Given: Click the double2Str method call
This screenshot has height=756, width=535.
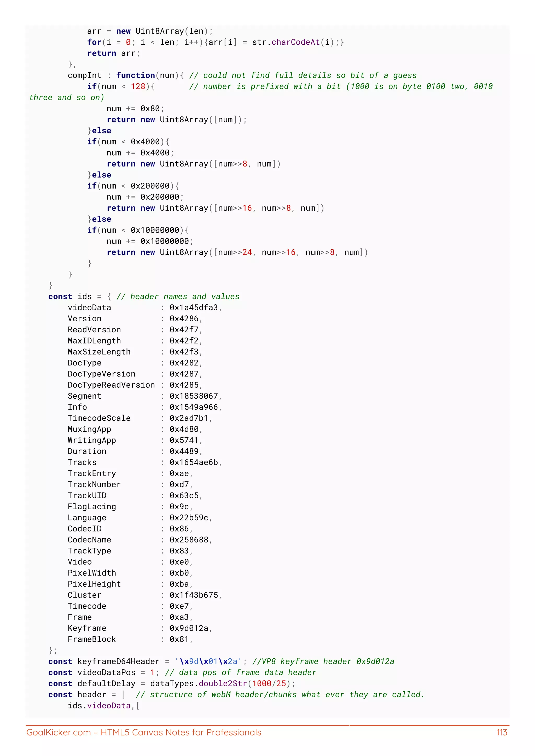Looking at the screenshot, I should pyautogui.click(x=223, y=684).
